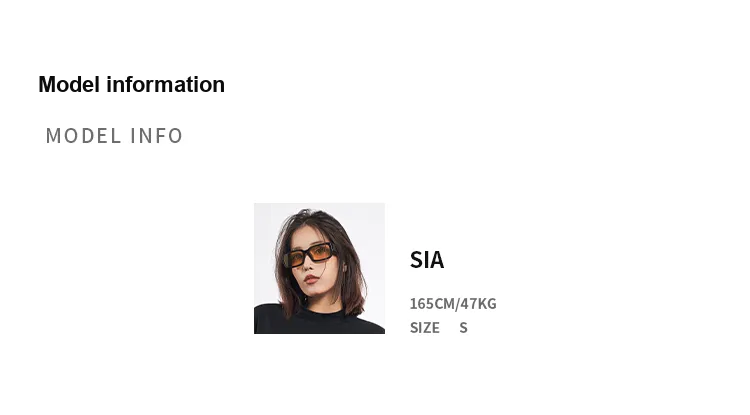
Task: Click the word Model in the bold heading
Action: click(x=69, y=85)
